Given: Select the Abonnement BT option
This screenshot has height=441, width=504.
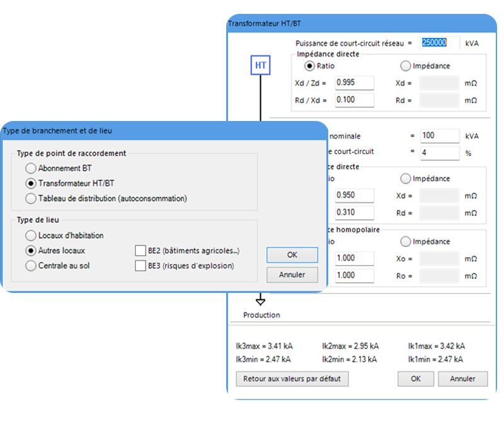Looking at the screenshot, I should pyautogui.click(x=30, y=168).
